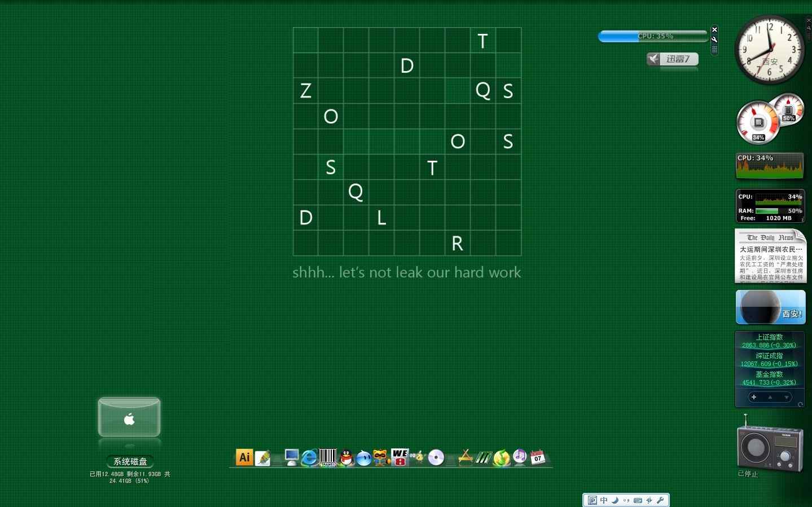Open the 西安 weather gadget

[x=770, y=307]
